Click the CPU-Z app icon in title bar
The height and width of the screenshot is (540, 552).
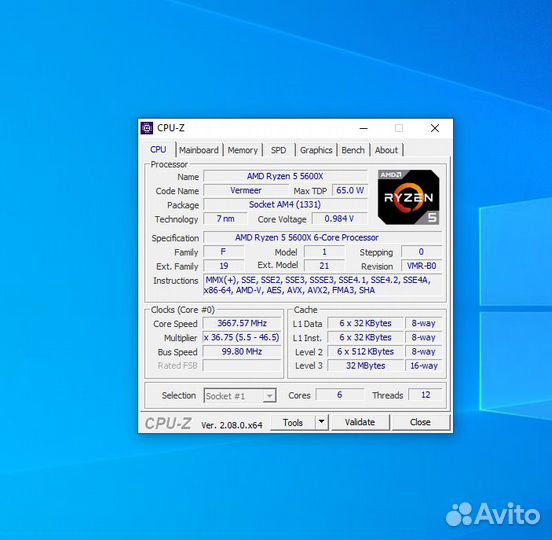pos(146,128)
